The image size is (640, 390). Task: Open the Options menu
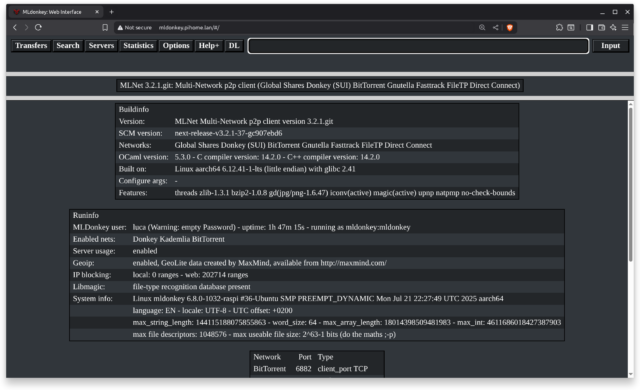point(176,46)
